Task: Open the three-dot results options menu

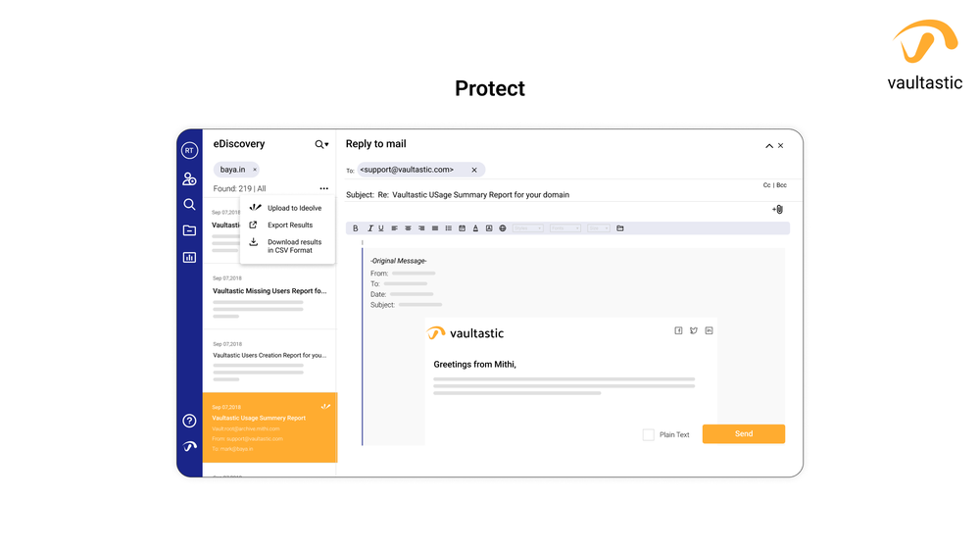Action: [x=323, y=188]
